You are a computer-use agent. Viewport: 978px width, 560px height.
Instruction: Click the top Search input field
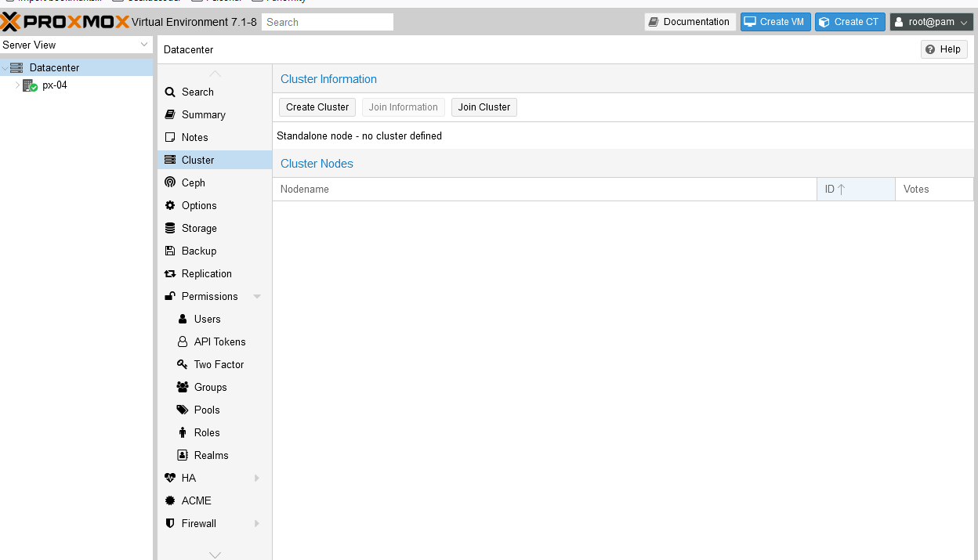click(x=328, y=22)
